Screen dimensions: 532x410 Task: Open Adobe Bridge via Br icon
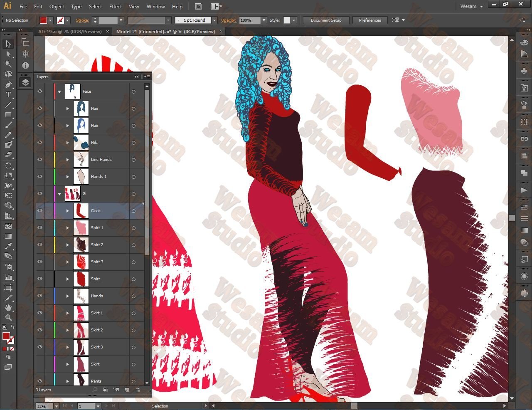[198, 6]
